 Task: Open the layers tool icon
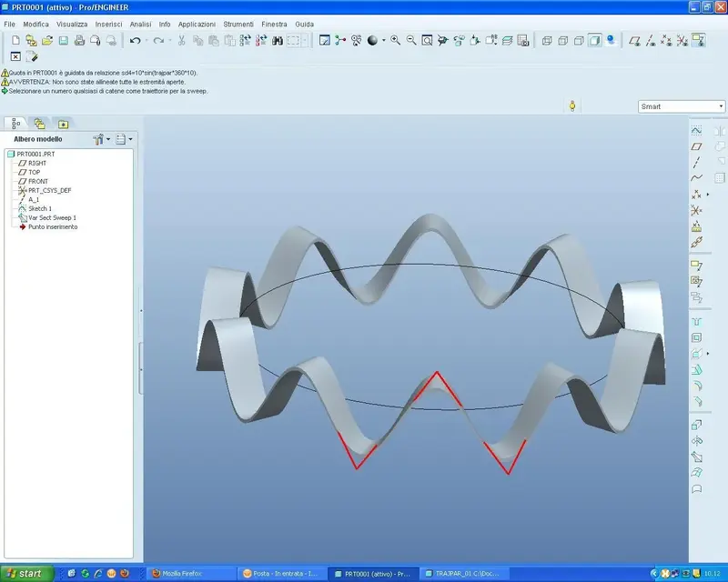pos(508,40)
